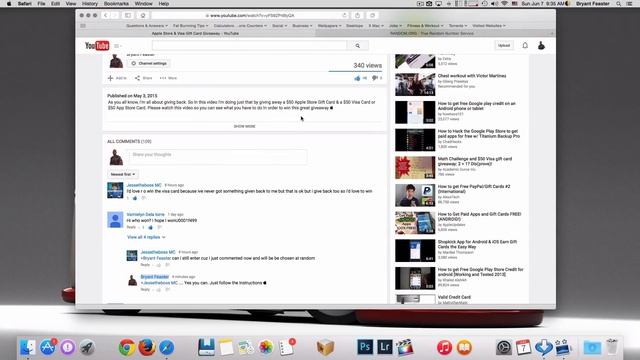
Task: Toggle Safari's sidebar button
Action: [x=128, y=16]
